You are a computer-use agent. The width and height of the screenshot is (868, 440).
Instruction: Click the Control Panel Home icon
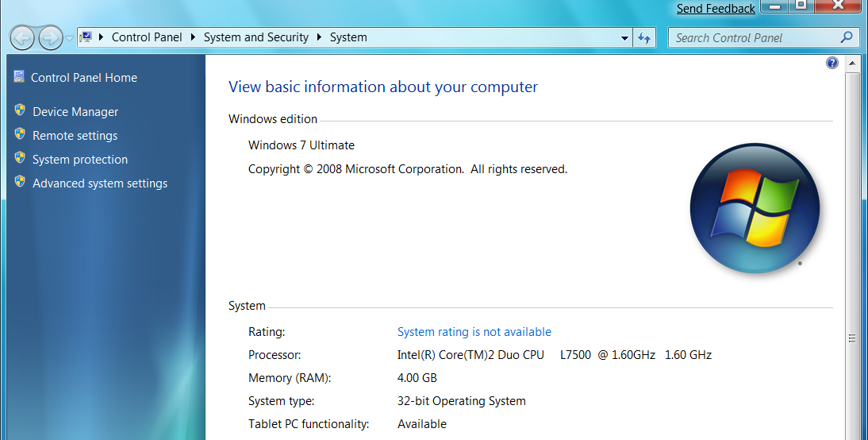pyautogui.click(x=19, y=76)
